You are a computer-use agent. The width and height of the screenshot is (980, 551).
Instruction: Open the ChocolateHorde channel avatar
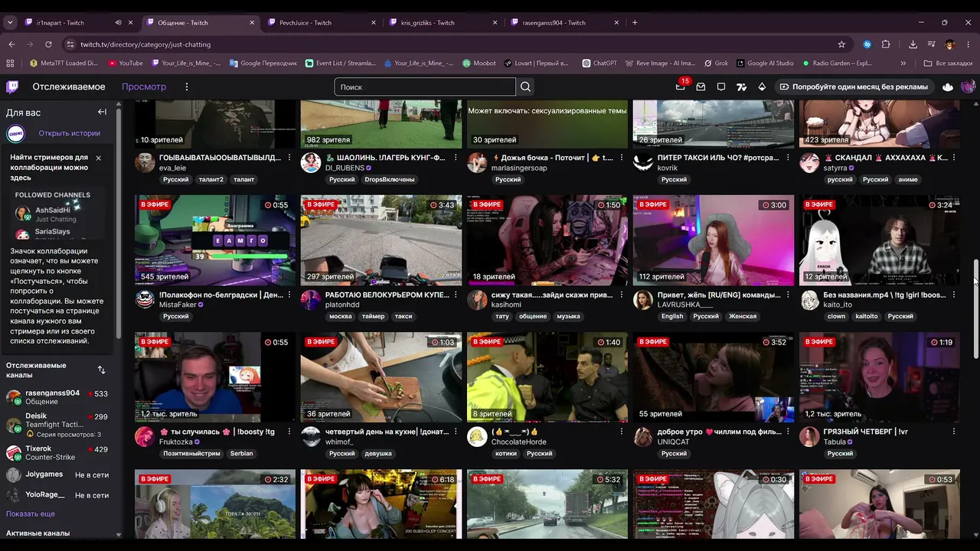point(477,437)
